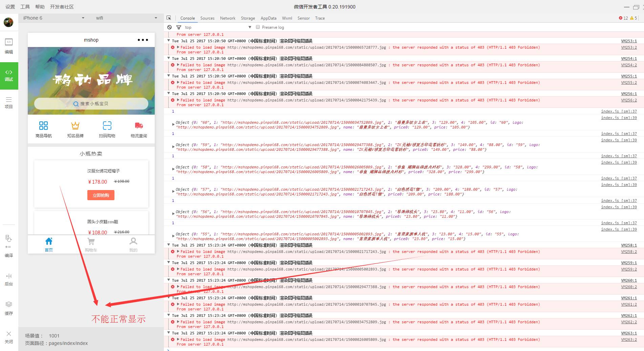Collapse the first 15:20:50 log group
644x351 pixels.
pyautogui.click(x=169, y=41)
